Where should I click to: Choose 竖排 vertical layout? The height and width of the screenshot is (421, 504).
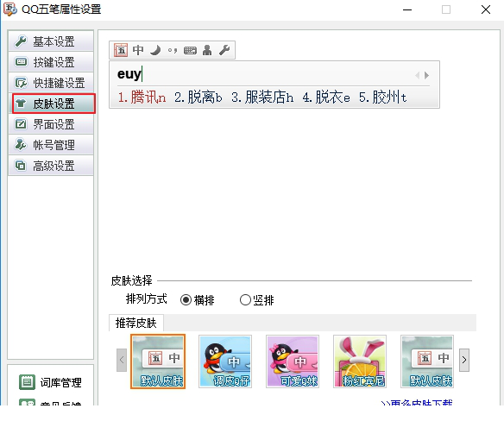(257, 300)
